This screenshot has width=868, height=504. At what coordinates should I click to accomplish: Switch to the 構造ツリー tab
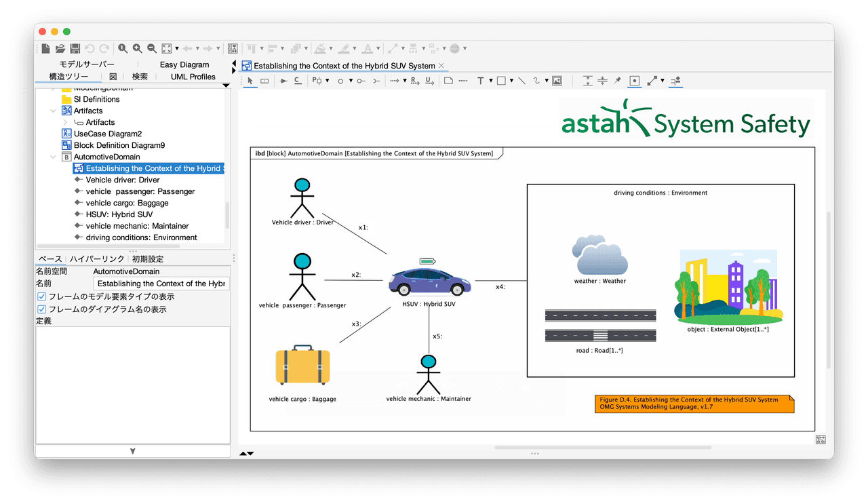coord(68,77)
